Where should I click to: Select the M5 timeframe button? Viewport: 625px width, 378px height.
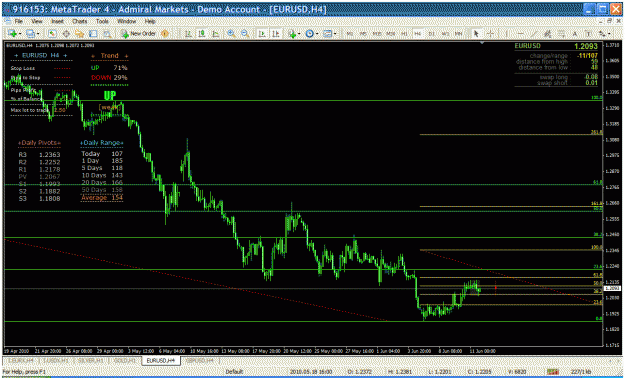click(363, 34)
